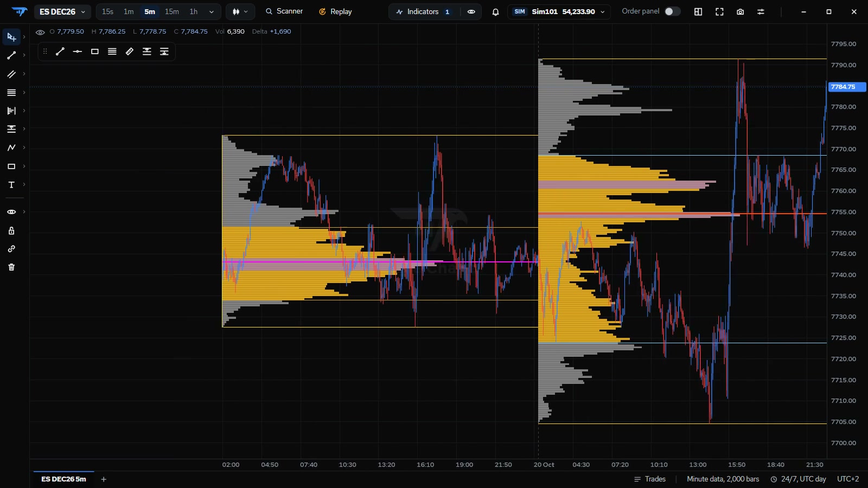Select the ruler measure tool in floating toolbar
The height and width of the screenshot is (488, 868).
point(130,52)
